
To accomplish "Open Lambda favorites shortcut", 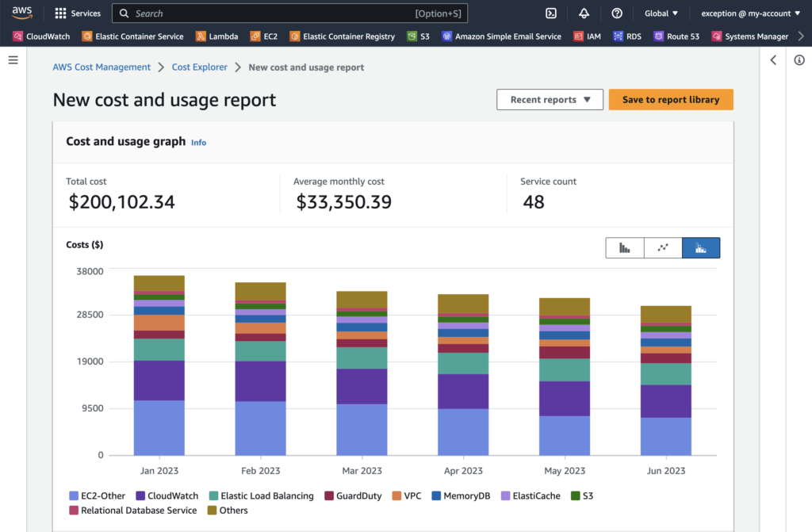I will (217, 36).
